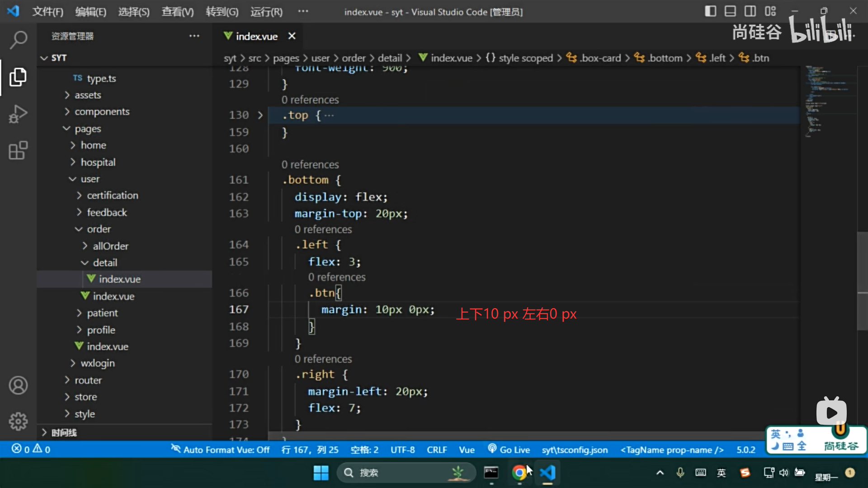This screenshot has width=868, height=488.
Task: Open the 运行(R) menu
Action: [266, 12]
